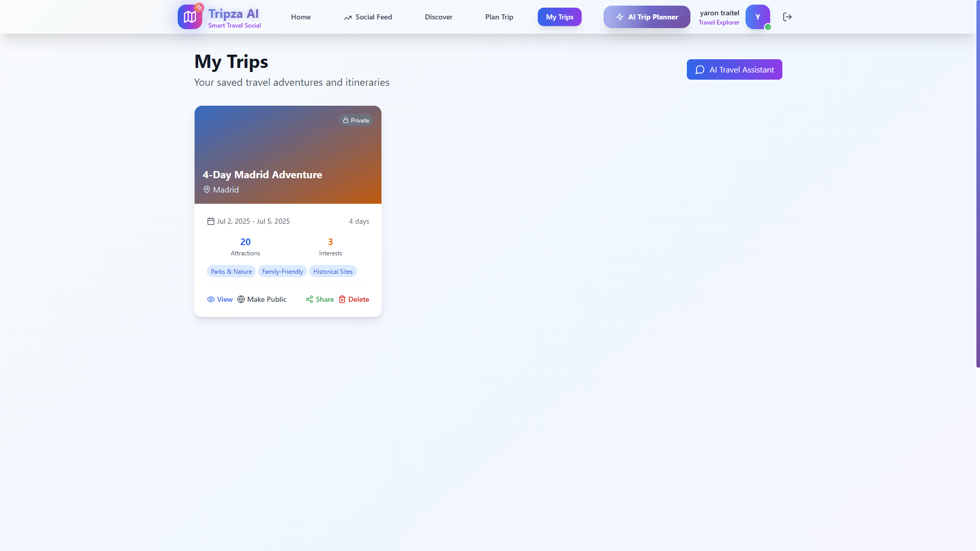Click the Family-Friendly tag
980x551 pixels.
282,272
